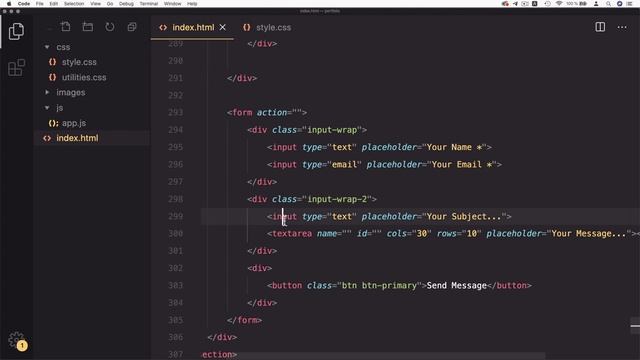640x360 pixels.
Task: Click the Telegram paper plane menu icon
Action: (x=515, y=4)
